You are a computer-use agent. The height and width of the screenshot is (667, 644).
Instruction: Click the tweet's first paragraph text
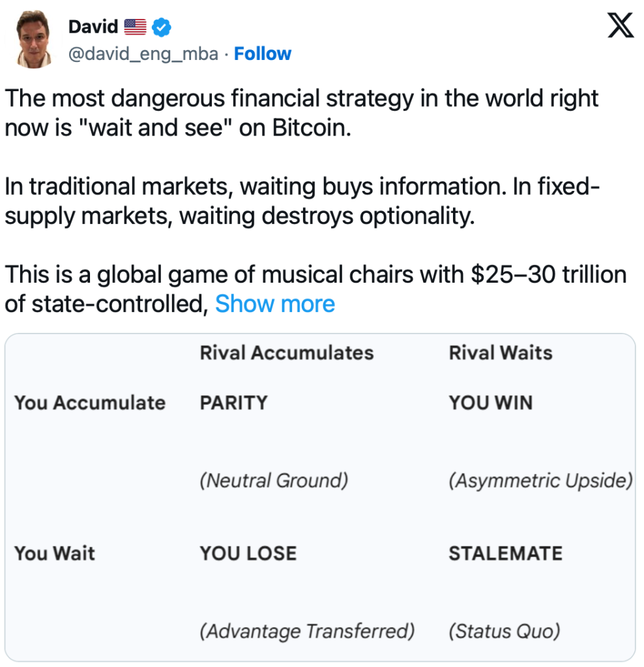pyautogui.click(x=301, y=113)
